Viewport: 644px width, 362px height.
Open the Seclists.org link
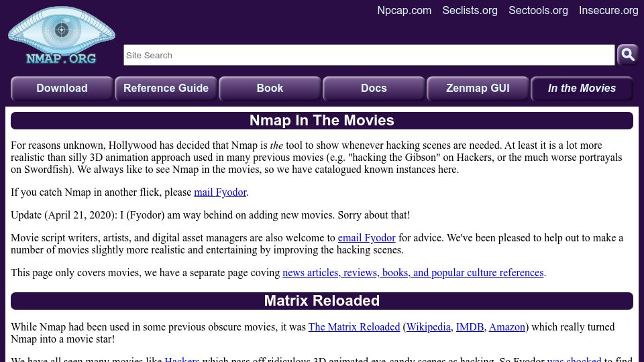[x=470, y=10]
